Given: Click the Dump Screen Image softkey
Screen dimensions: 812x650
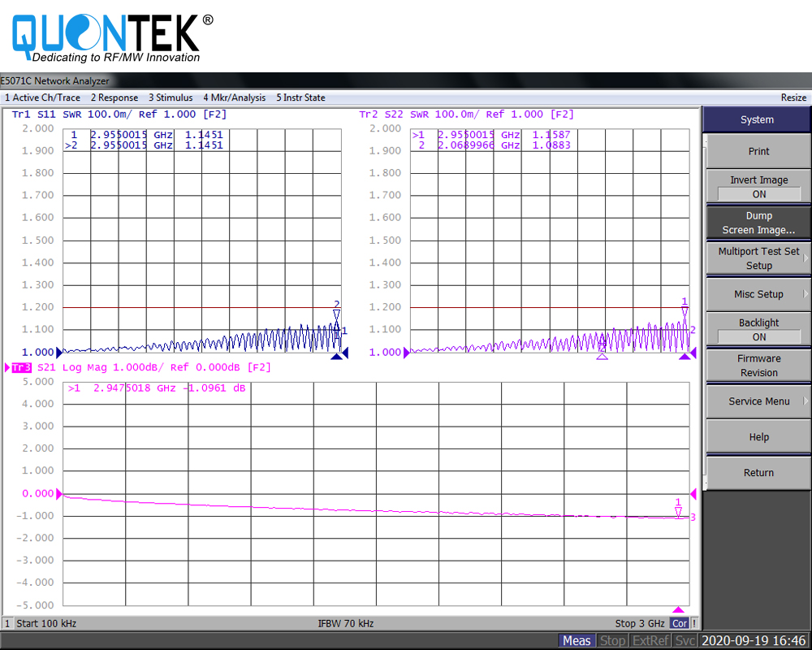Looking at the screenshot, I should click(x=758, y=223).
